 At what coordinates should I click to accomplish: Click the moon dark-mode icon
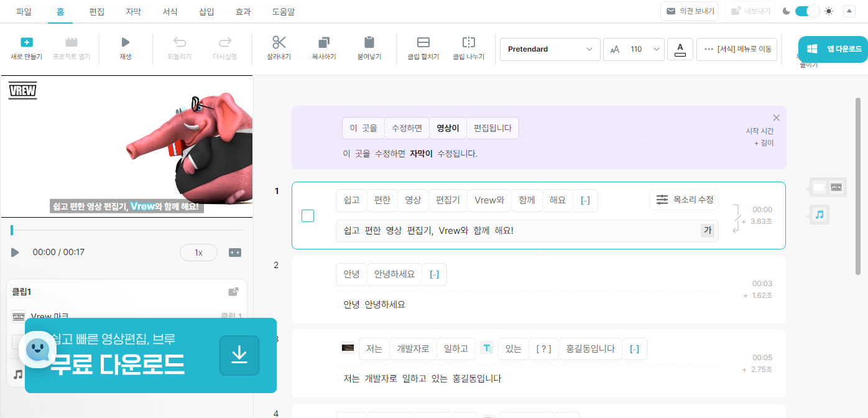pos(787,11)
